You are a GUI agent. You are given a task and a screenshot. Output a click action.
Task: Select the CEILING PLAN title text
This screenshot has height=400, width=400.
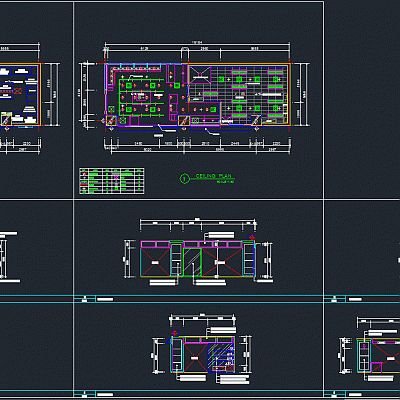(213, 176)
